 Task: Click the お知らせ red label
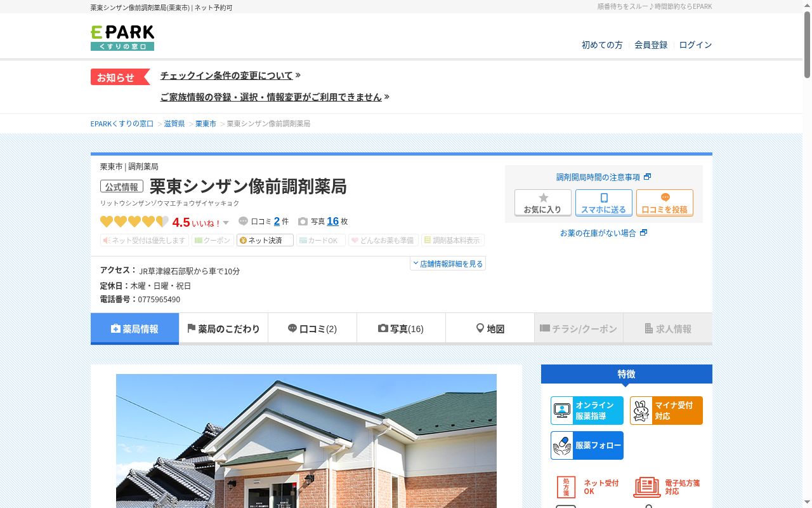pos(120,77)
